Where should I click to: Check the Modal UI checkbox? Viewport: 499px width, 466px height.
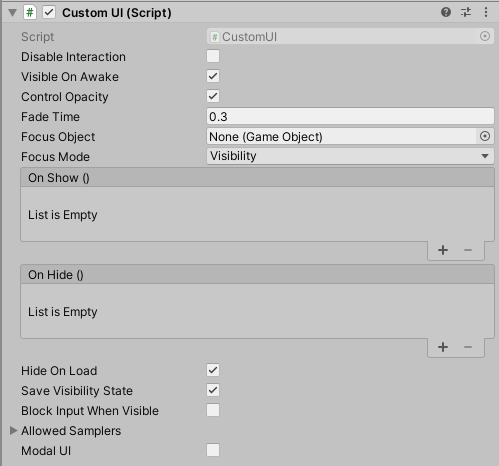(213, 450)
